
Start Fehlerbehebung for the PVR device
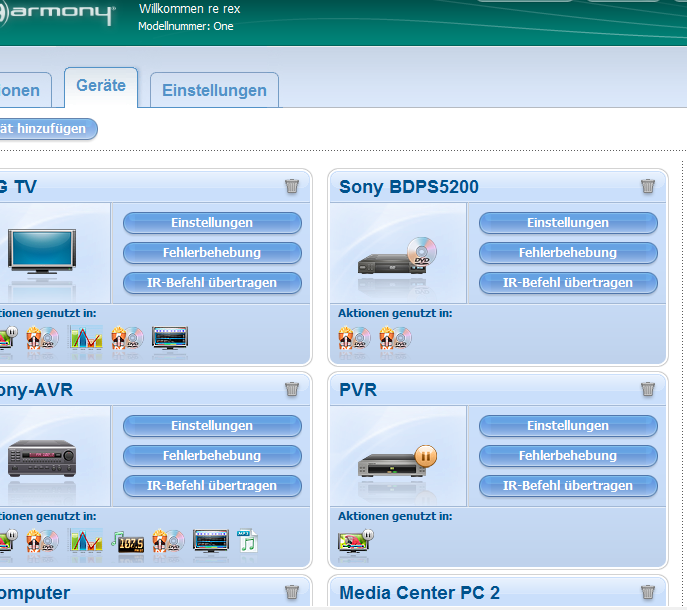click(568, 456)
